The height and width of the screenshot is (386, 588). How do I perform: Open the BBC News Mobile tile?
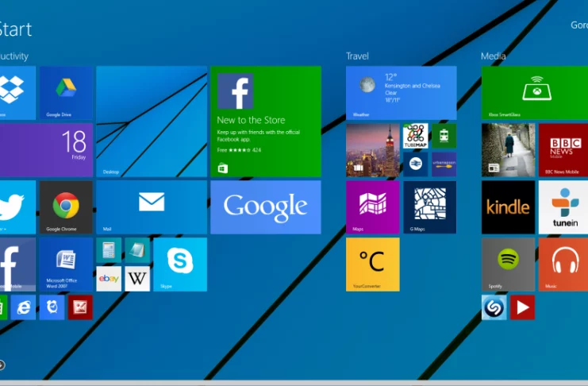(x=563, y=150)
